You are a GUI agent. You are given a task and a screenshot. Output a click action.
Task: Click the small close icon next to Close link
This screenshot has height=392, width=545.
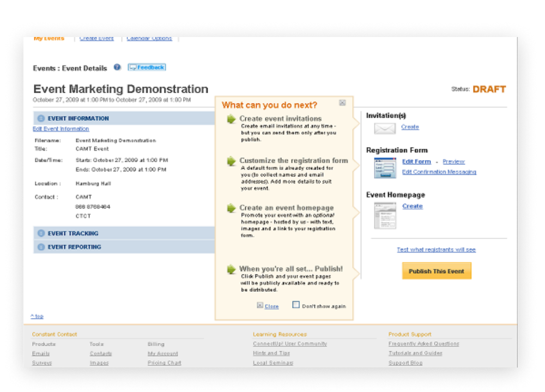pos(259,305)
